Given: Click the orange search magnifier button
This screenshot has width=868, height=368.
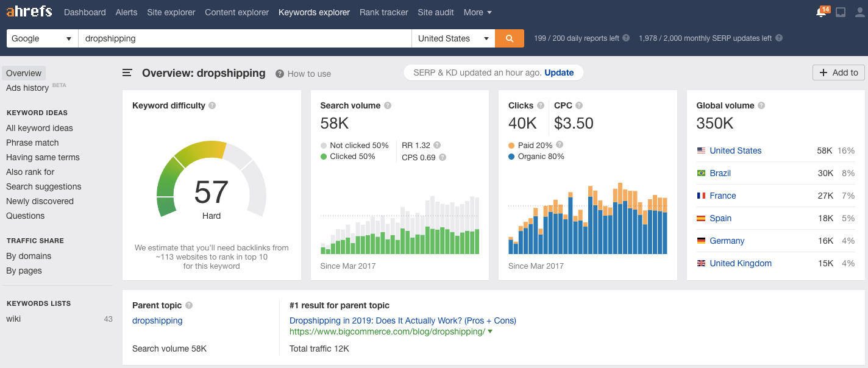Looking at the screenshot, I should (509, 38).
